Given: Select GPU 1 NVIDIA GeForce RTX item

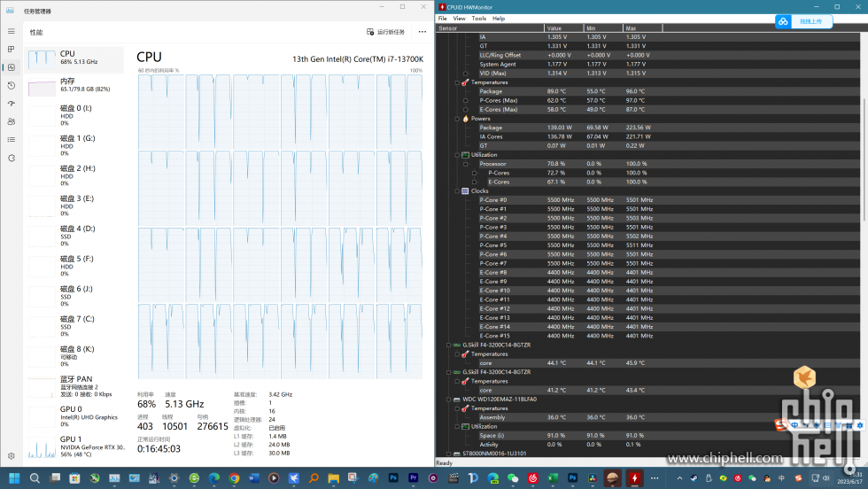Looking at the screenshot, I should 74,446.
